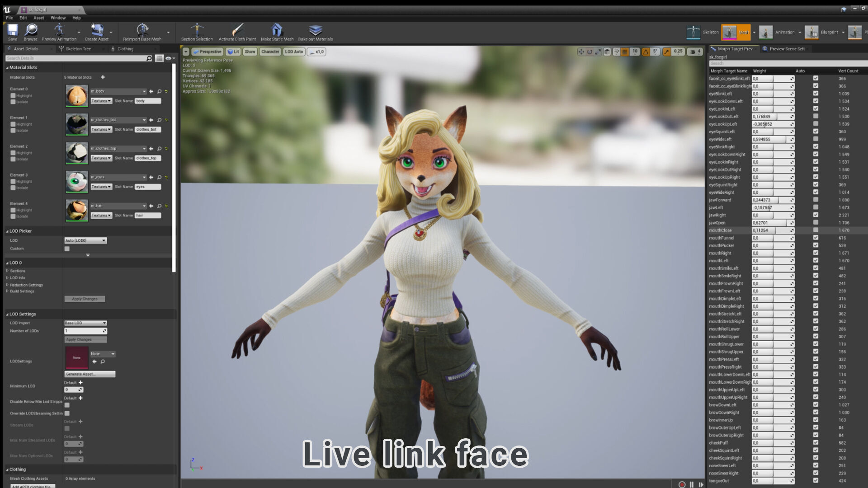Adjust the eyeWideLeft weight slider

coord(773,139)
